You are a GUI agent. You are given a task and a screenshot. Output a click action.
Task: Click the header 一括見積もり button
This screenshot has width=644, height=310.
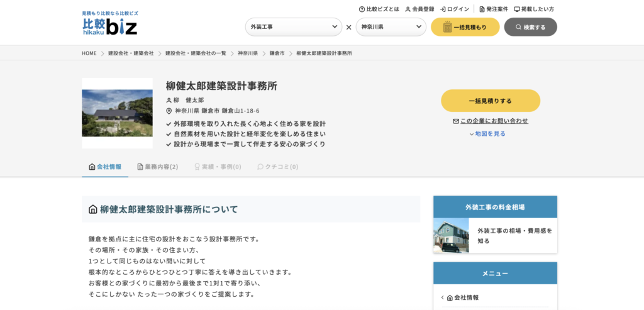click(x=465, y=27)
